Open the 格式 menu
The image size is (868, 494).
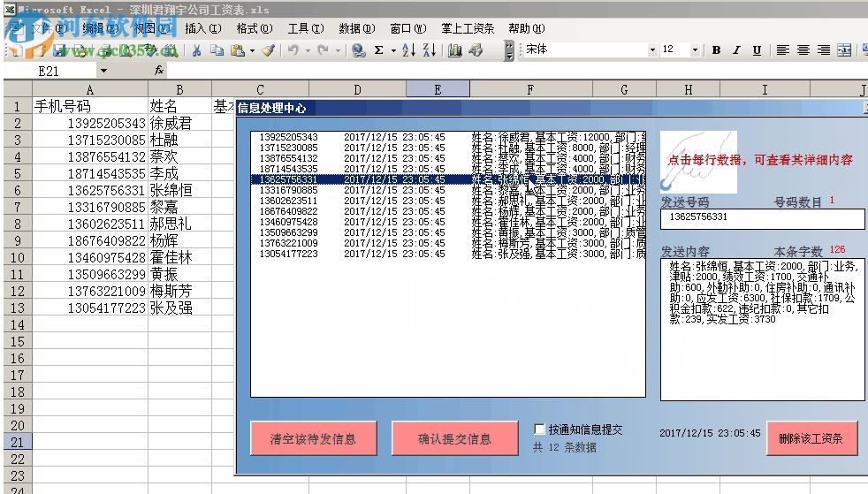[255, 28]
